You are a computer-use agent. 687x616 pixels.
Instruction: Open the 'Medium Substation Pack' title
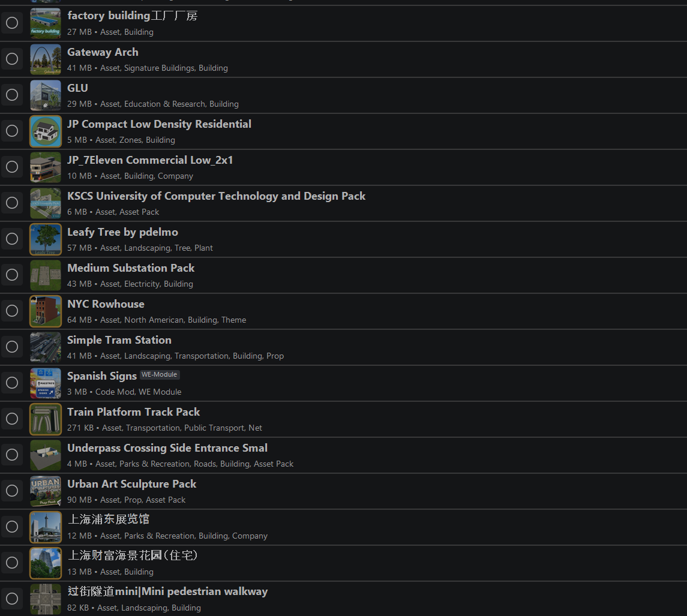[131, 268]
